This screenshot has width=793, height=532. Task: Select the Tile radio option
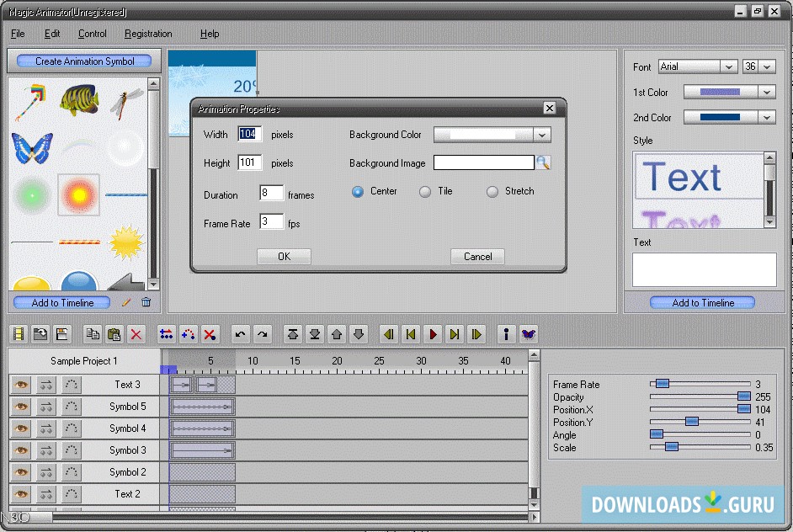pyautogui.click(x=425, y=192)
